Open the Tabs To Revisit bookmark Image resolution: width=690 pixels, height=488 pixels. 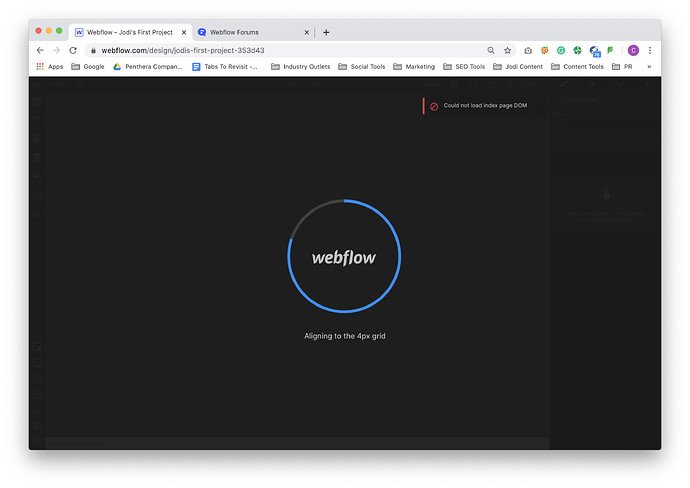pos(225,66)
